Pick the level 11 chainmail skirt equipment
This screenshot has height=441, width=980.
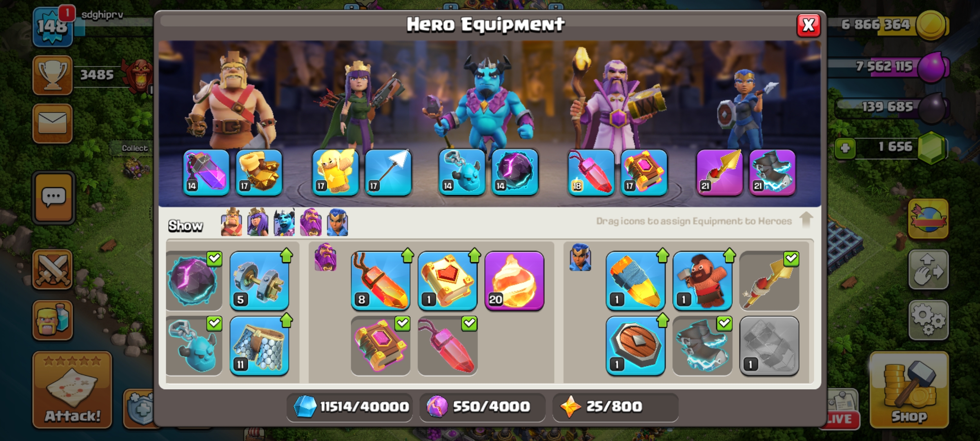(259, 346)
